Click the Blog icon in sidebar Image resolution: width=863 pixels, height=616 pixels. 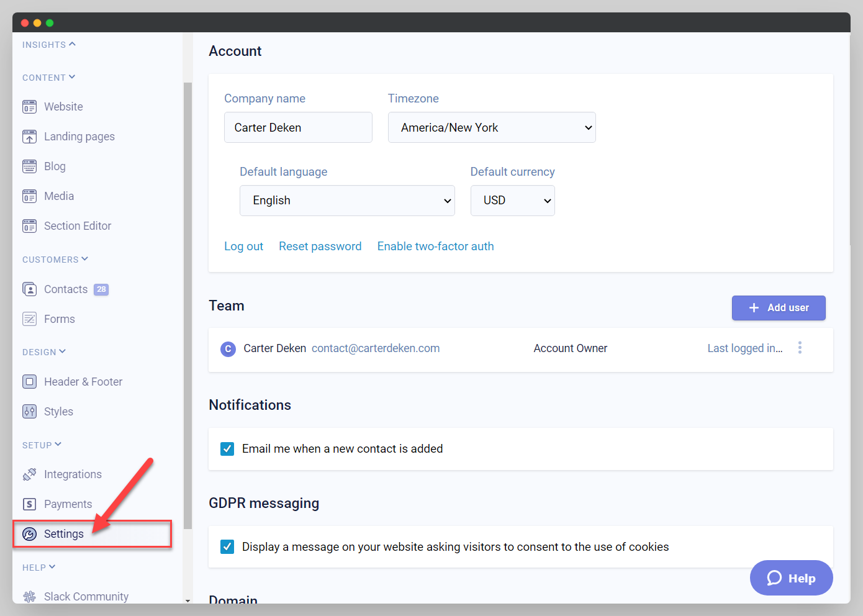tap(29, 166)
